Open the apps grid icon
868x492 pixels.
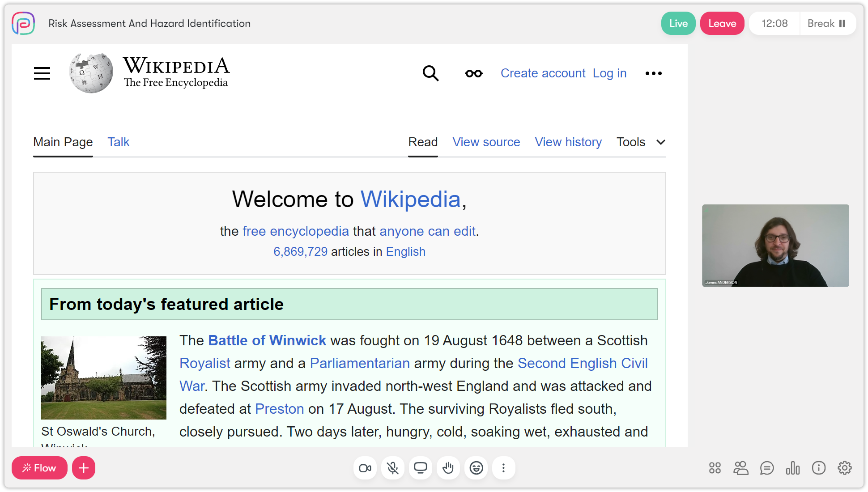[715, 468]
